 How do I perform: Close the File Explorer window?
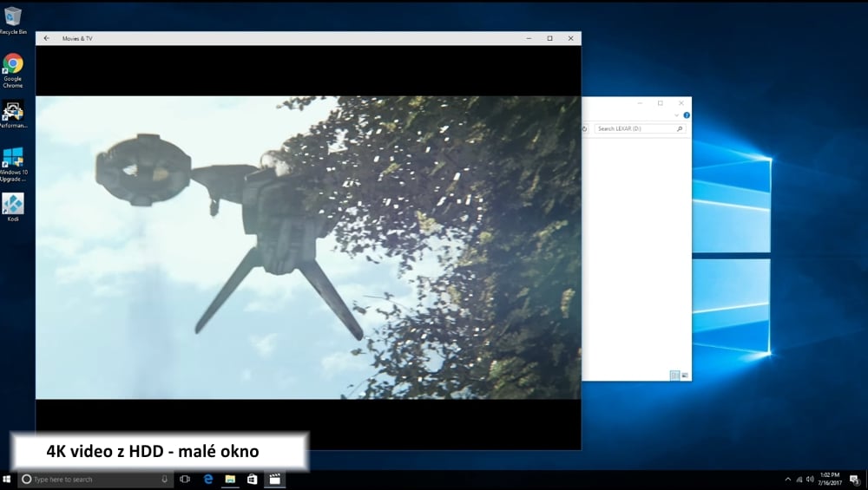click(681, 103)
